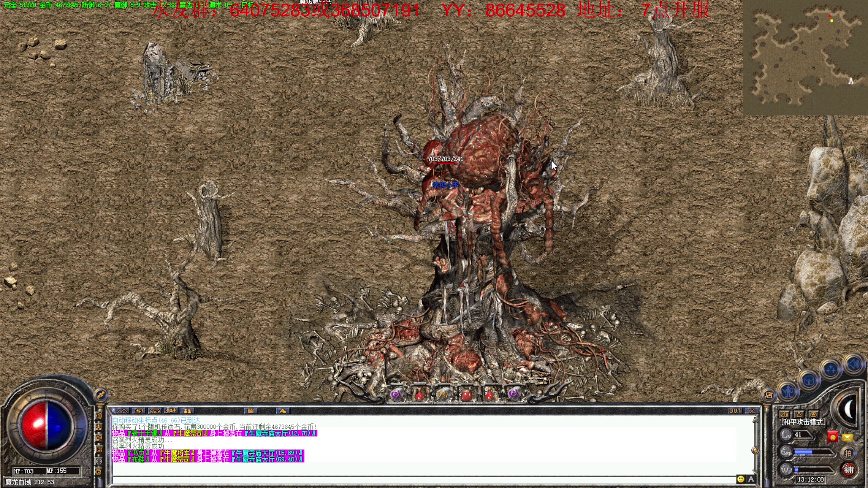Click the 拍 auction round button
The width and height of the screenshot is (868, 488).
point(848,453)
